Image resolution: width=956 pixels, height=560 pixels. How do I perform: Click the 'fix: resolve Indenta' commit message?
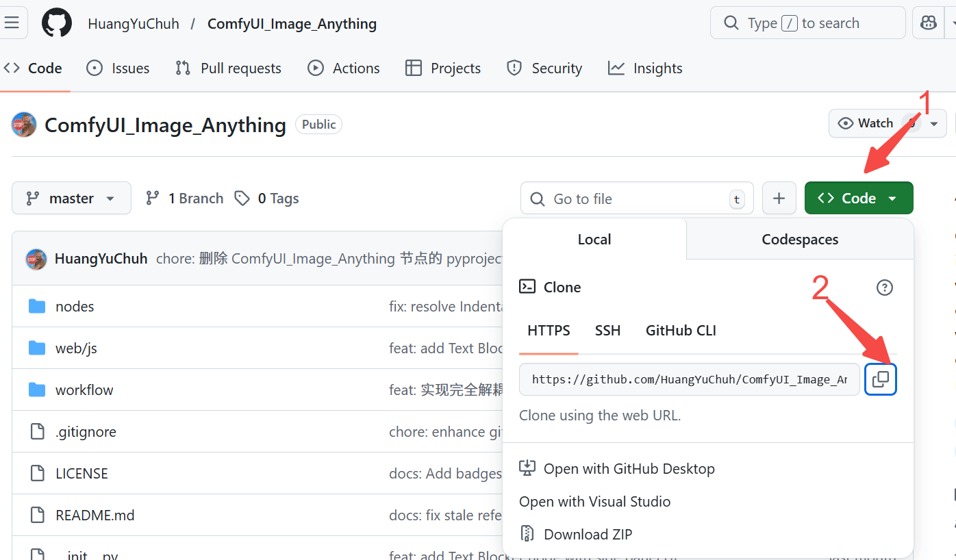pyautogui.click(x=446, y=306)
